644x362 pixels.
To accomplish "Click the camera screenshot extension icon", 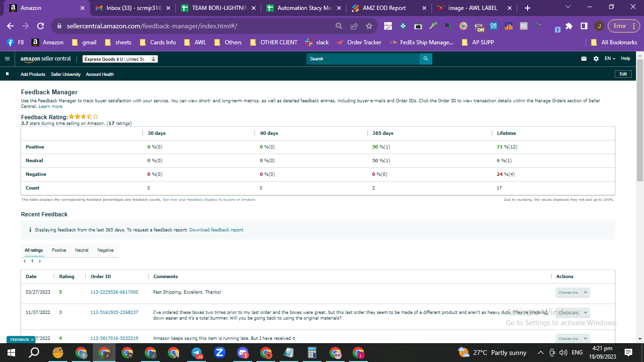I will [x=418, y=26].
